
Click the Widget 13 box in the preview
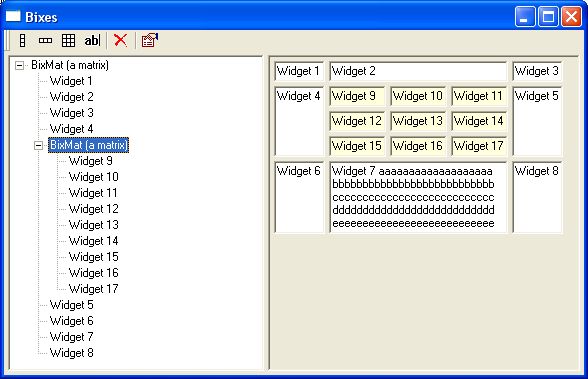[418, 121]
